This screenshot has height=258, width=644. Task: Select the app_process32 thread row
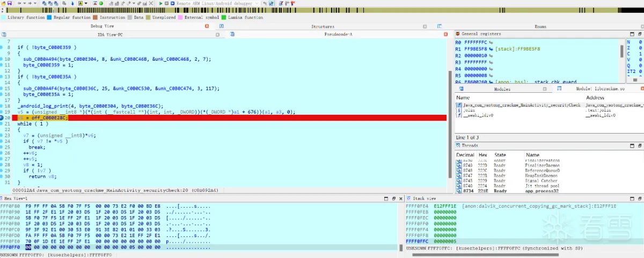[550, 190]
